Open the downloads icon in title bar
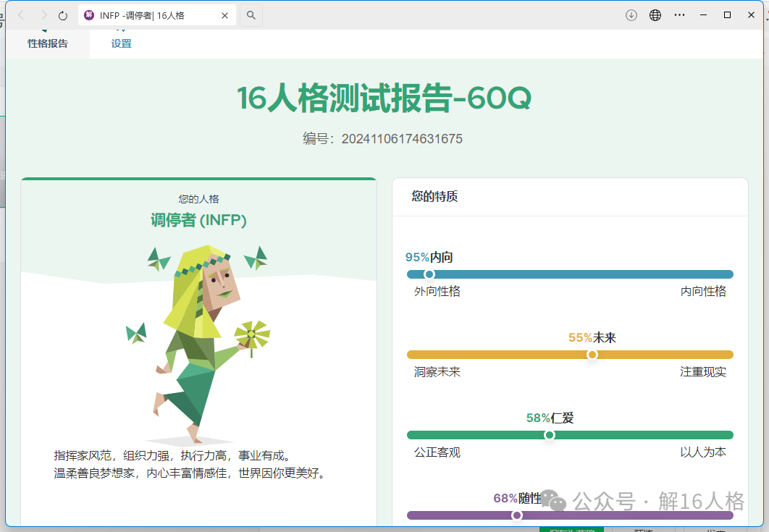Image resolution: width=769 pixels, height=532 pixels. [x=631, y=15]
